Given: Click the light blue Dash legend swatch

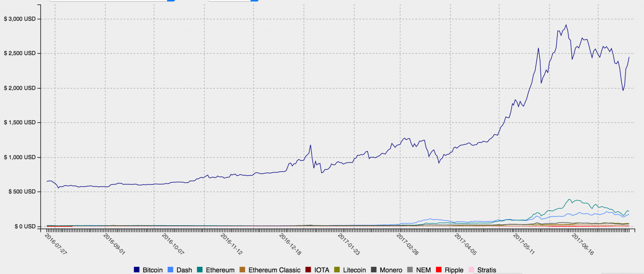Looking at the screenshot, I should pyautogui.click(x=170, y=270).
